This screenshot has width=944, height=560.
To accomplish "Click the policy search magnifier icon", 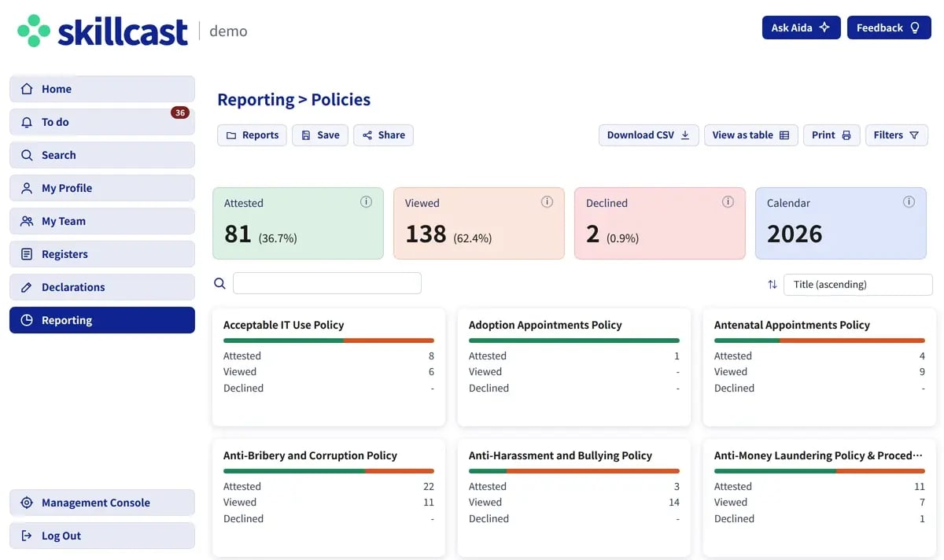I will (220, 284).
